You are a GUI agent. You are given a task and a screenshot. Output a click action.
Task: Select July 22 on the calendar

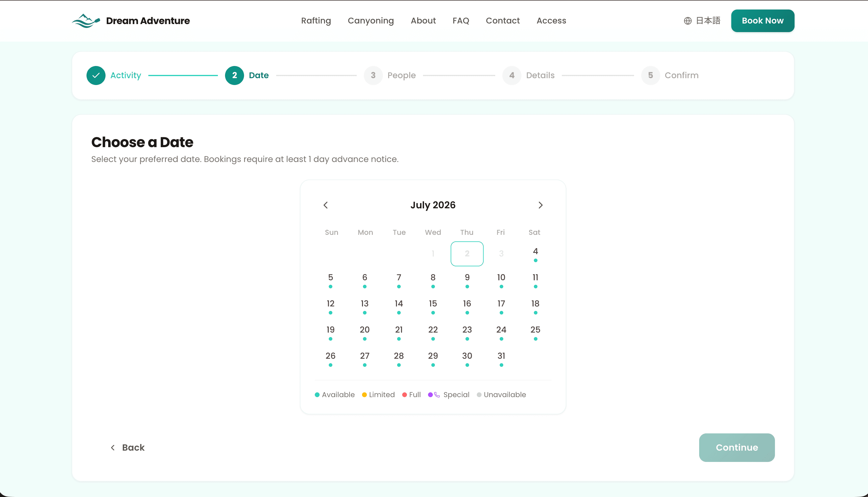point(433,332)
